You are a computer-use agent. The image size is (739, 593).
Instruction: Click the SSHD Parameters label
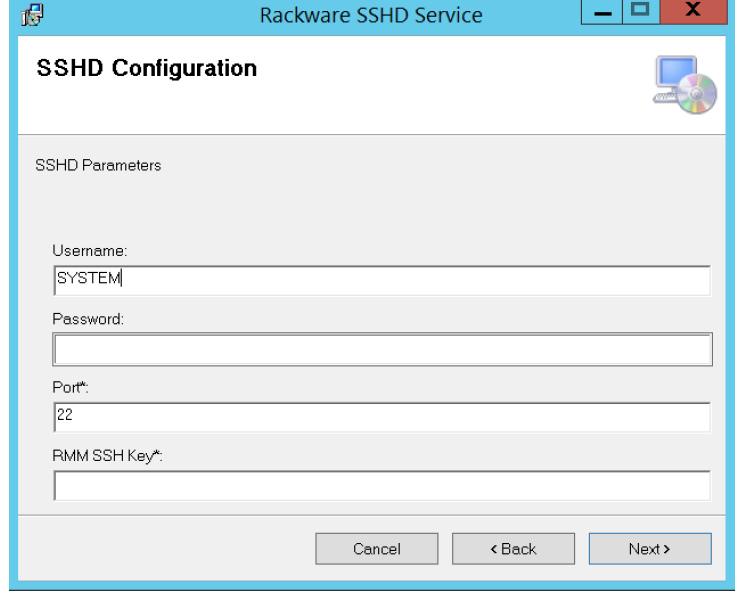click(98, 165)
